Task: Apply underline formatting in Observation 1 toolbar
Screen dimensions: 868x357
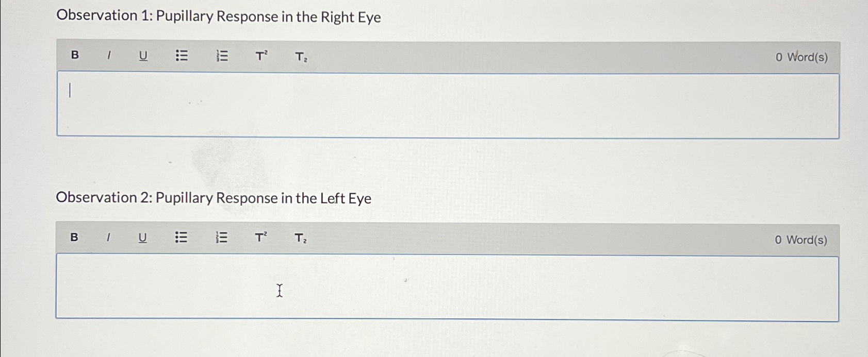Action: [x=143, y=56]
